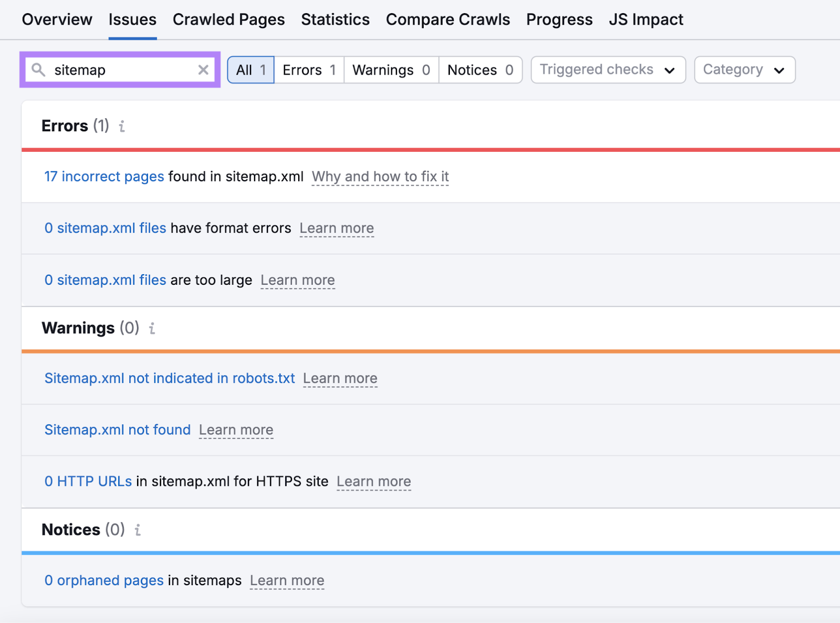Click Learn more beside orphaned pages notice

[x=287, y=580]
